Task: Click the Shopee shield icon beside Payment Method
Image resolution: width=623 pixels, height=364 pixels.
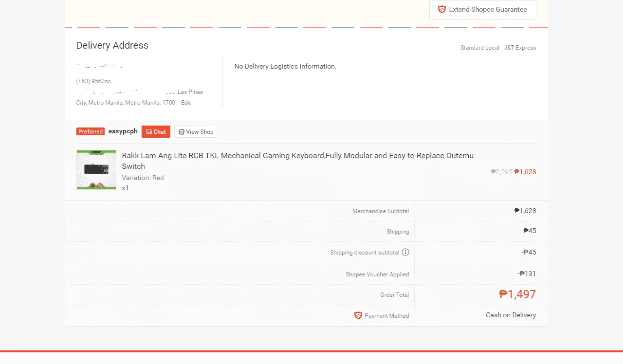Action: coord(358,315)
